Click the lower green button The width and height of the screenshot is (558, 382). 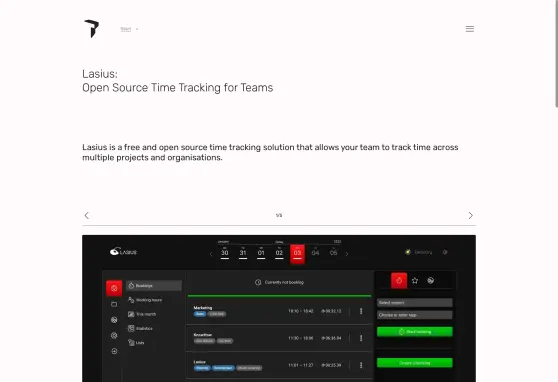point(415,363)
